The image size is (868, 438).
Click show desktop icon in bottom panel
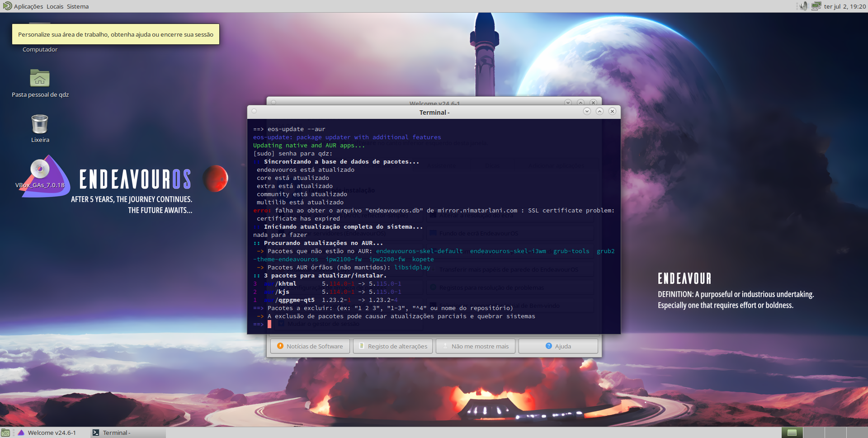point(5,433)
